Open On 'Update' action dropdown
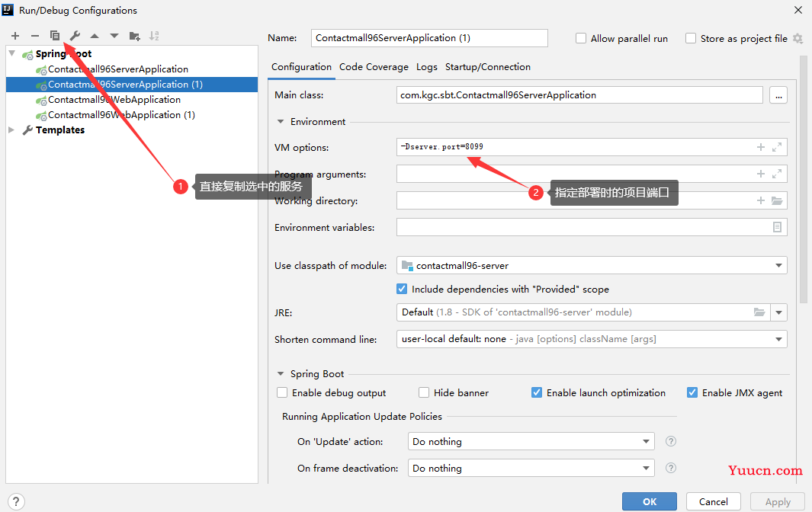Screen dimensions: 812x512 (646, 442)
